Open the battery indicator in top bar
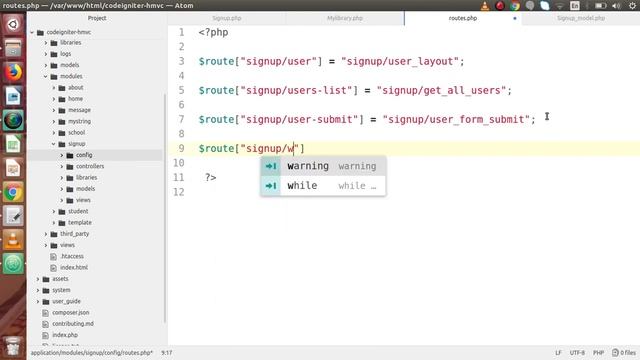The image size is (640, 360). pyautogui.click(x=600, y=5)
